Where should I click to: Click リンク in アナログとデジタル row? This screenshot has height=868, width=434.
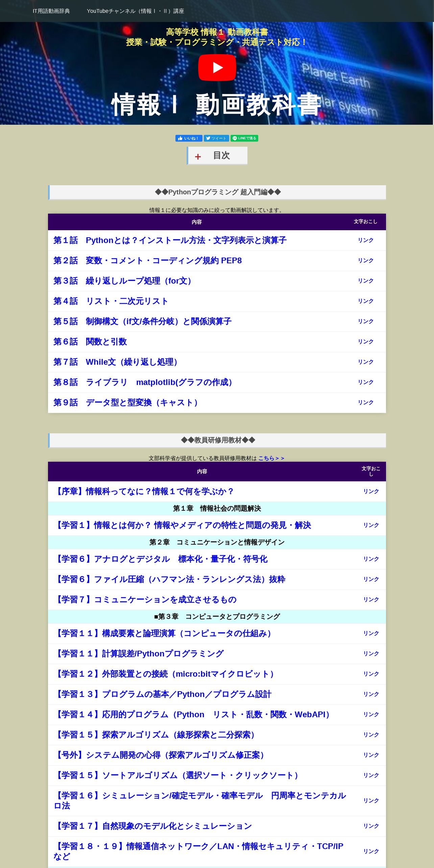point(371,559)
